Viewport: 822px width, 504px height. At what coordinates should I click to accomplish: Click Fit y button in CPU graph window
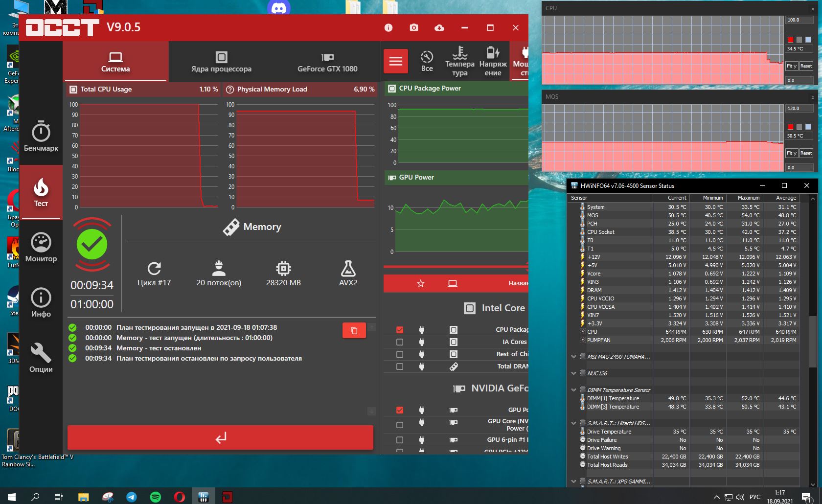pos(792,66)
